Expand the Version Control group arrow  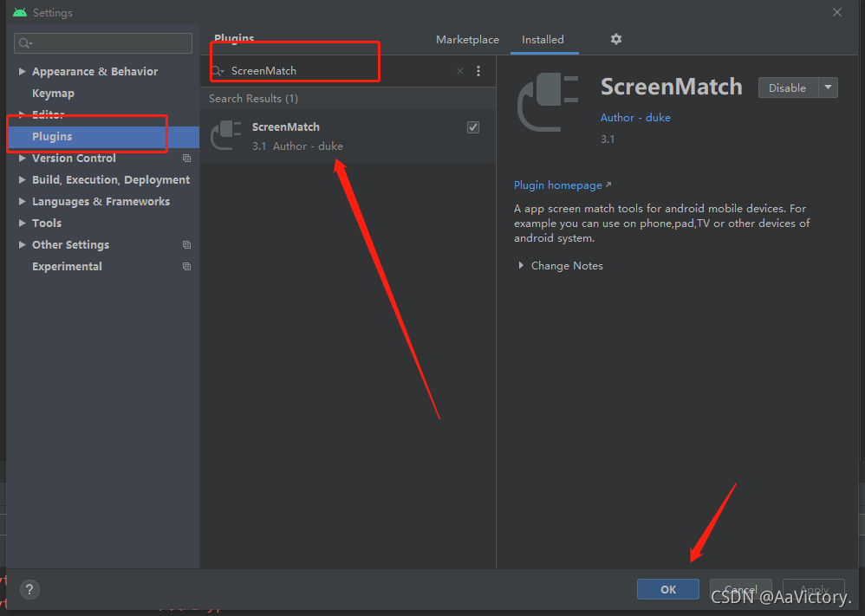coord(22,159)
